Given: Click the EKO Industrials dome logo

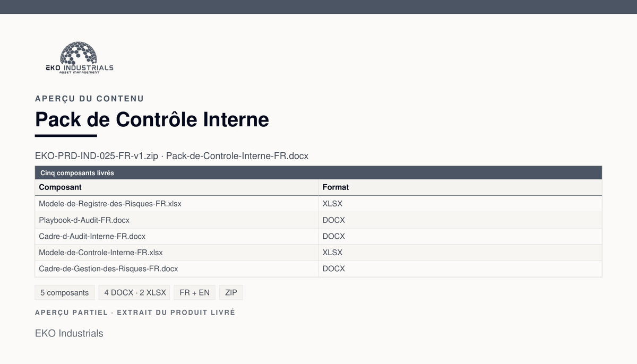Looking at the screenshot, I should tap(79, 58).
